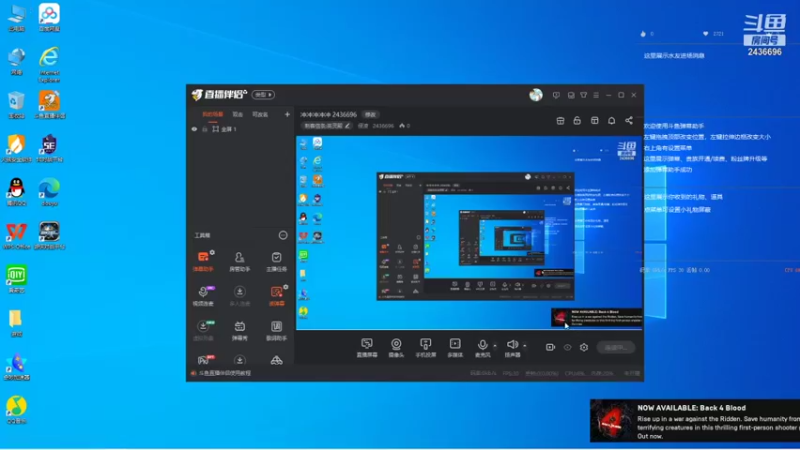Click the CPU usage status bar entry

pos(575,373)
